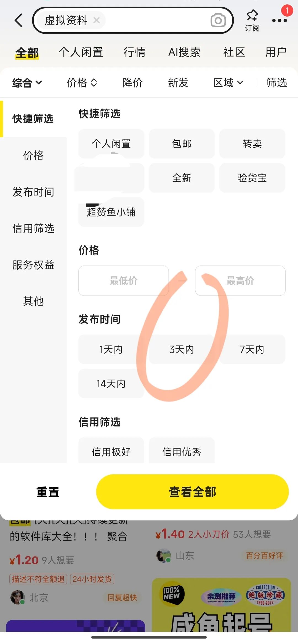Screen dimensions: 298x644
Task: Toggle the 包邮 quick filter
Action: pyautogui.click(x=182, y=144)
